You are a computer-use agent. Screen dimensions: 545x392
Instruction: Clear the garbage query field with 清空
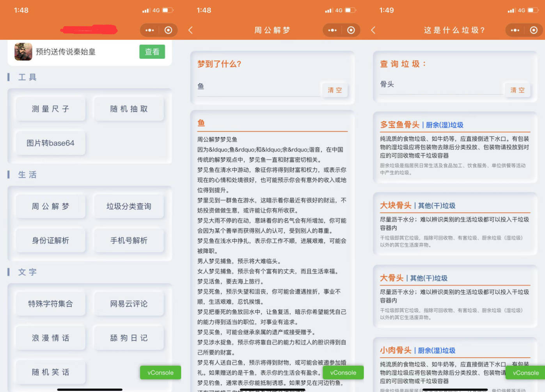click(517, 90)
